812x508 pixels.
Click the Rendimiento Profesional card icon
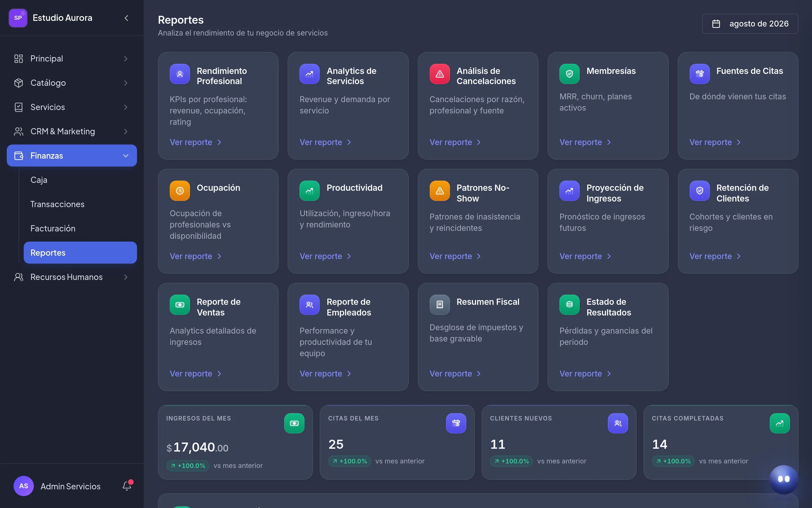pyautogui.click(x=180, y=74)
